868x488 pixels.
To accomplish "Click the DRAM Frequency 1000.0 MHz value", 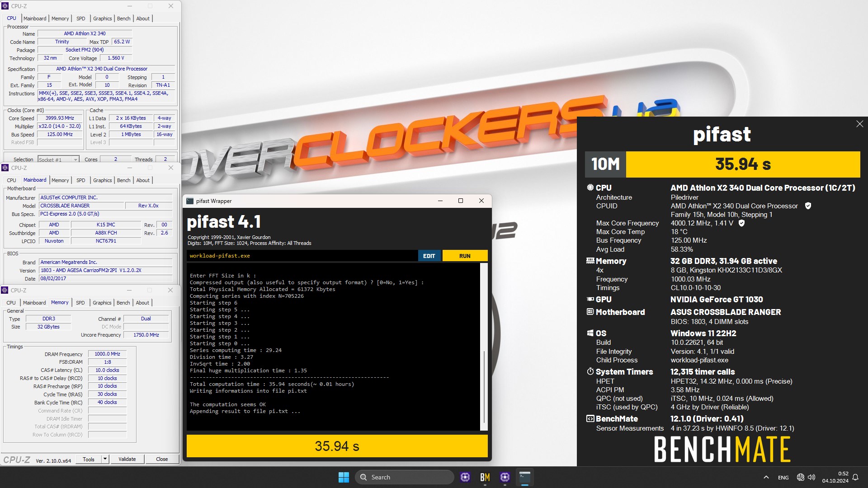I will (x=108, y=354).
